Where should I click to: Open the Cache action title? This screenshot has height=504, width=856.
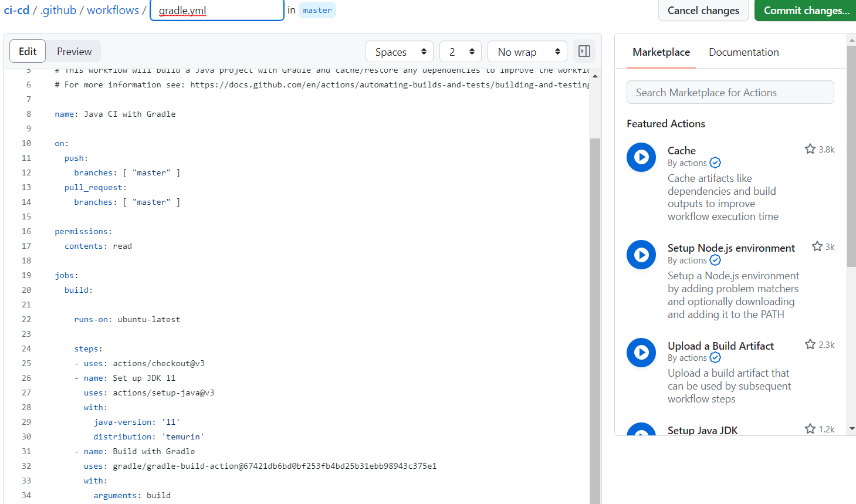pos(682,151)
